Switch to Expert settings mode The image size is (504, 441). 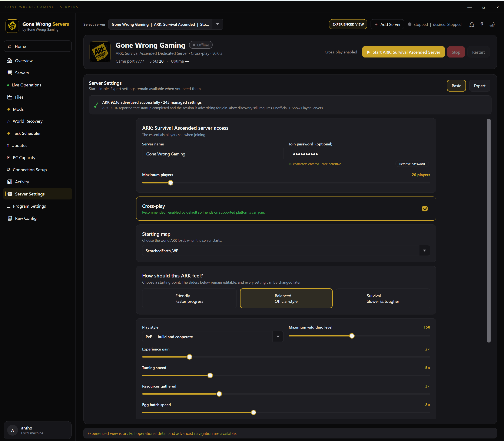(479, 86)
